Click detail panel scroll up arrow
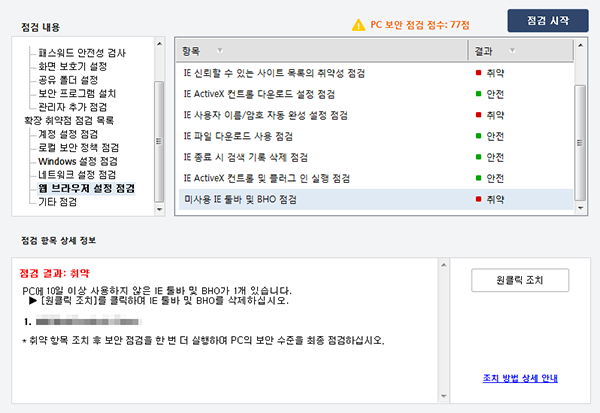Image resolution: width=600 pixels, height=413 pixels. pos(444,265)
